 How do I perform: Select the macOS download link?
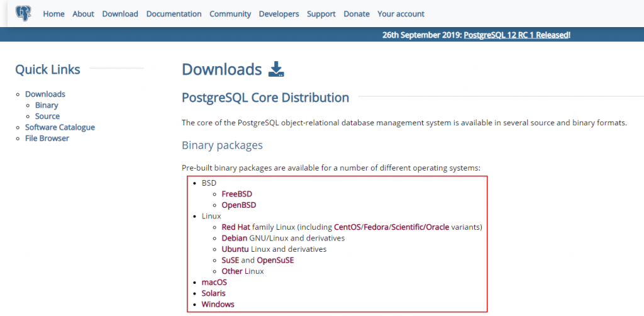214,282
